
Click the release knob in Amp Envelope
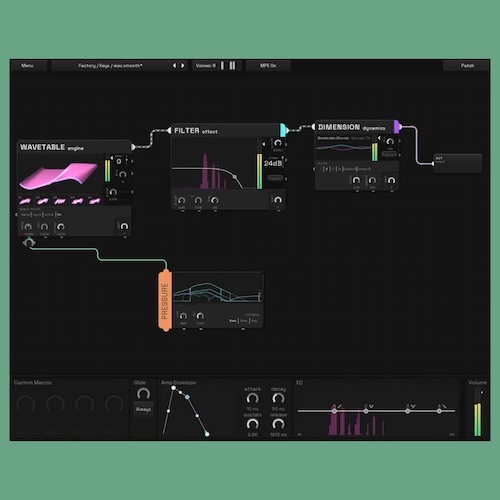tap(278, 424)
